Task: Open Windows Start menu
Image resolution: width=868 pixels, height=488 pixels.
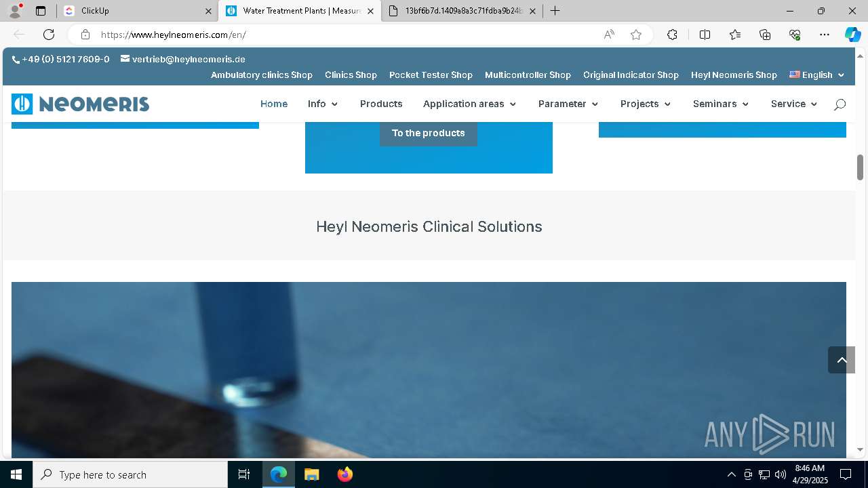Action: [16, 474]
